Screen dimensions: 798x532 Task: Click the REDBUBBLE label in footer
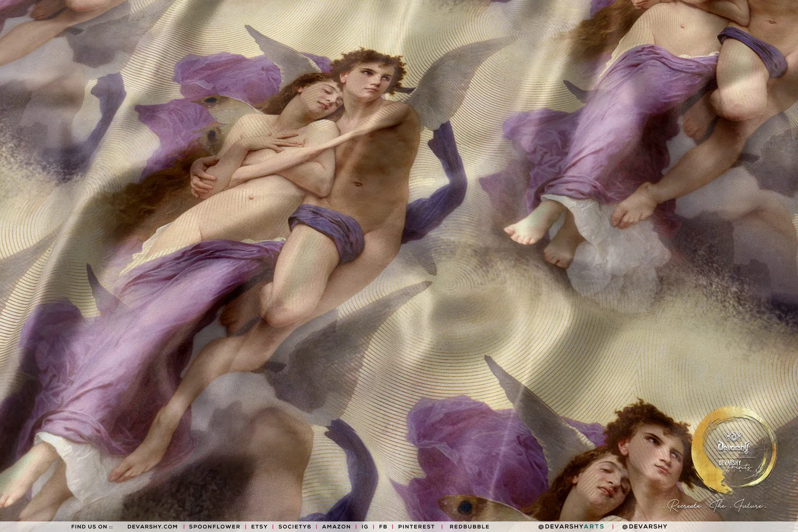click(x=469, y=527)
